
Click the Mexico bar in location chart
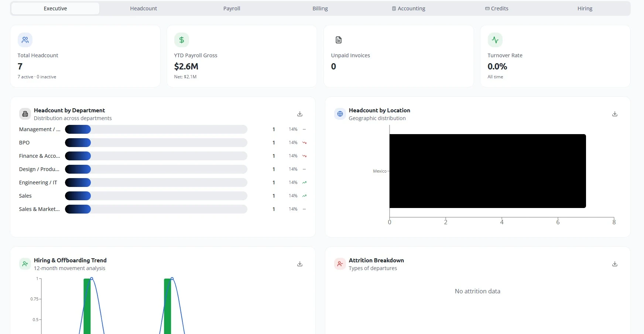[488, 171]
